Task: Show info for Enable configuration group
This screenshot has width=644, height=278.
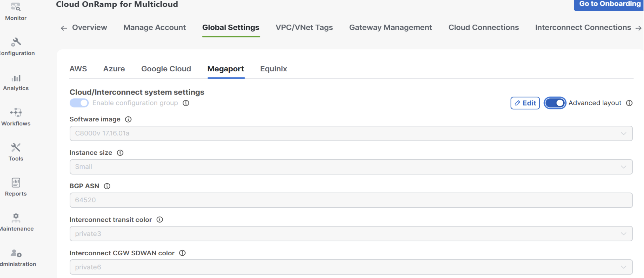Action: click(x=186, y=103)
